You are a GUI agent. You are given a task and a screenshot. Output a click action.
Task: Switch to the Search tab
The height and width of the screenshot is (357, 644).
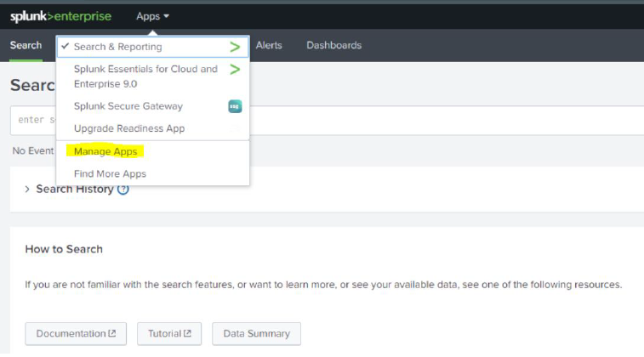(26, 45)
